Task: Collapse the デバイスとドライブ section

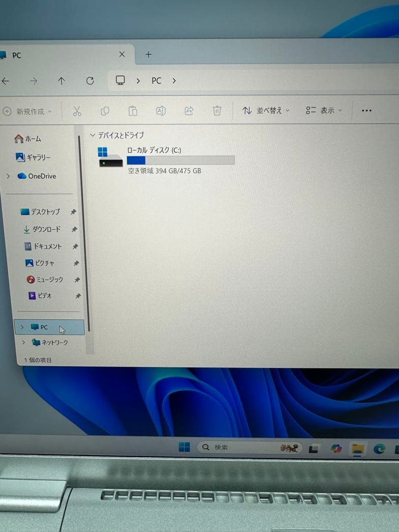Action: [93, 135]
